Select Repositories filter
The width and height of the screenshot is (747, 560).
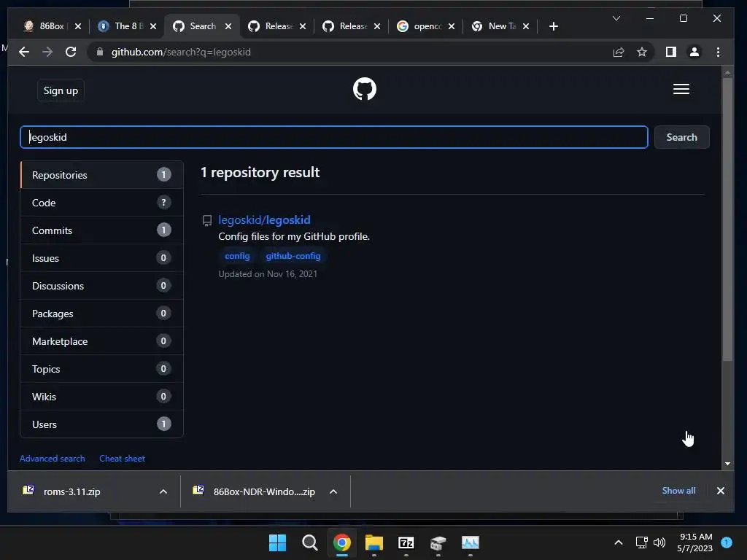[101, 175]
